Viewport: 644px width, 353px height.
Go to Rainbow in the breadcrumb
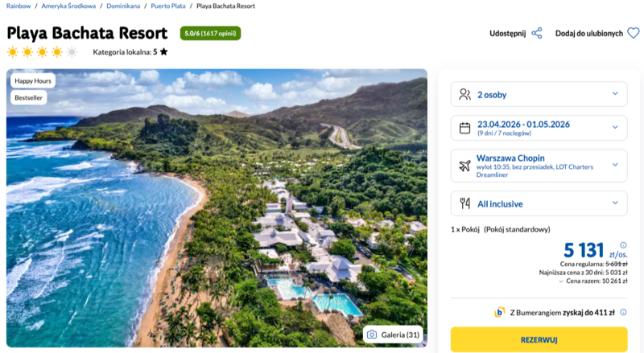click(19, 6)
